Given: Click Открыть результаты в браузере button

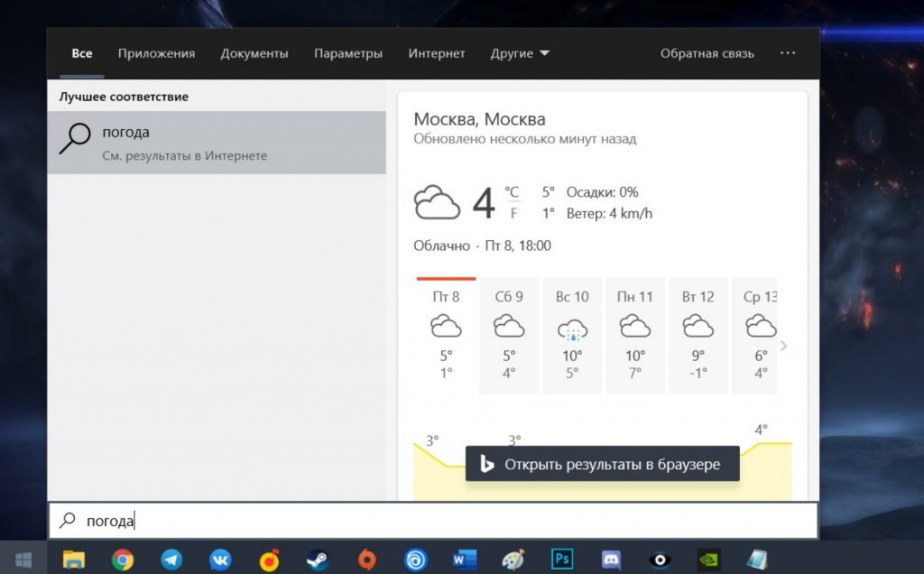Looking at the screenshot, I should click(x=602, y=465).
